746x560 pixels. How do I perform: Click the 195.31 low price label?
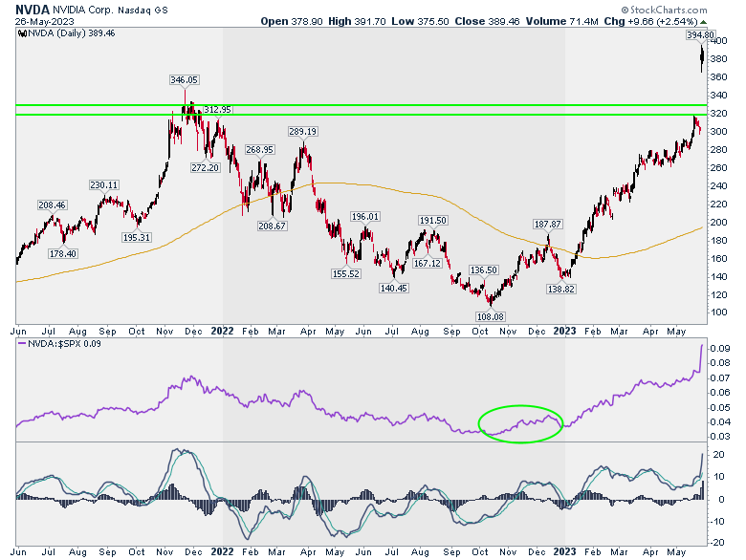click(x=137, y=237)
